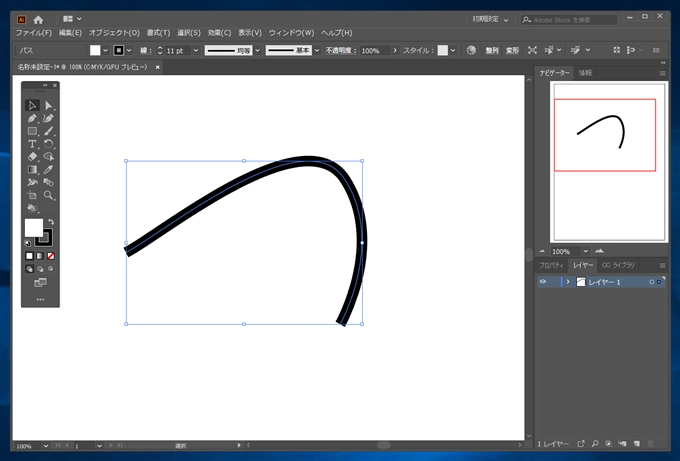This screenshot has width=680, height=461.
Task: Select the Selection tool (black arrow)
Action: point(32,105)
